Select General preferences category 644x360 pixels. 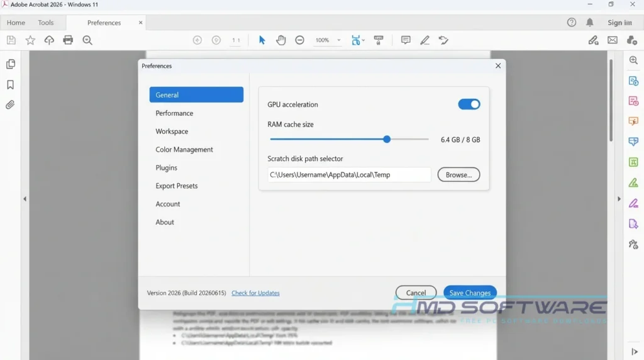tap(196, 95)
